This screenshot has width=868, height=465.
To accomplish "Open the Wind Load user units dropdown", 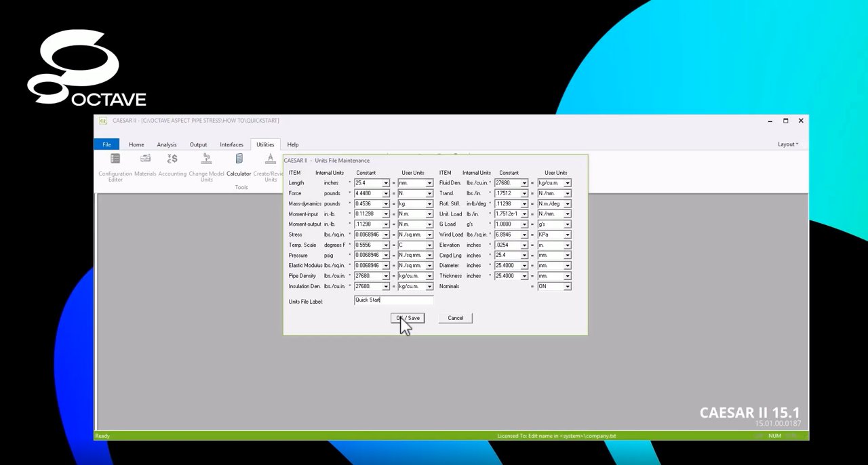I will (x=568, y=235).
